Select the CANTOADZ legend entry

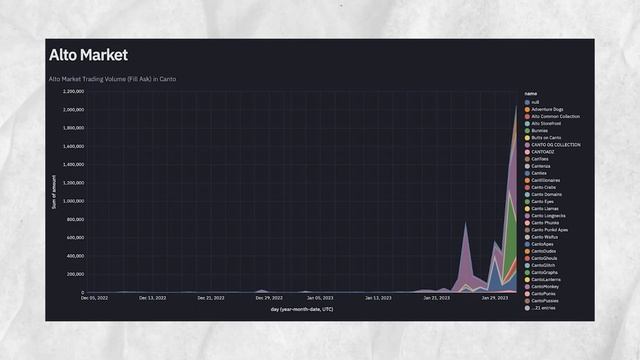[x=539, y=152]
